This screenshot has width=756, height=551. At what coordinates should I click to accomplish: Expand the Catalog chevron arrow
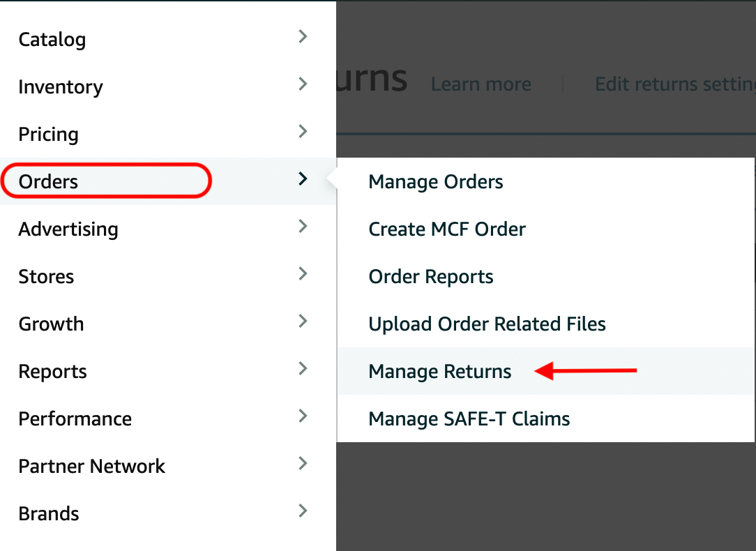pyautogui.click(x=303, y=36)
